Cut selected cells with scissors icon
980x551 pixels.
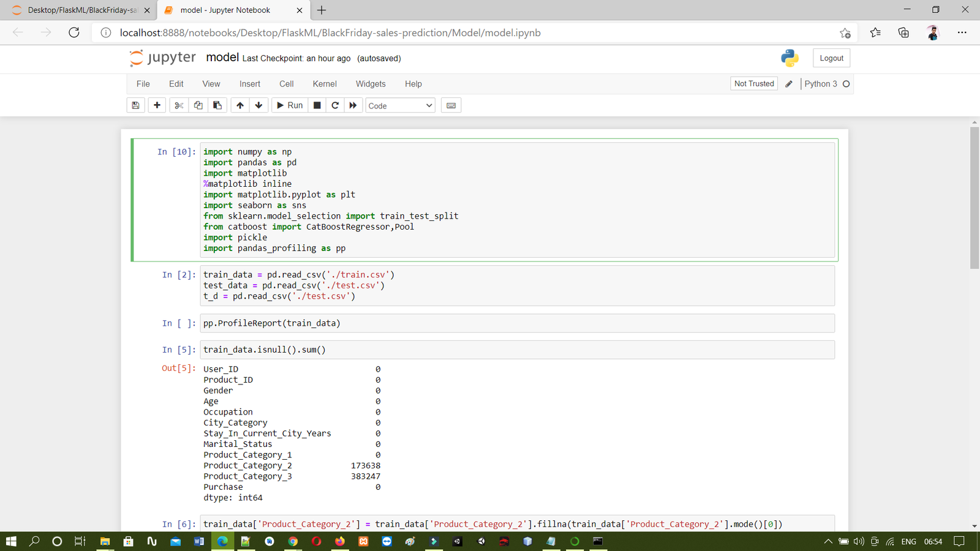click(179, 105)
